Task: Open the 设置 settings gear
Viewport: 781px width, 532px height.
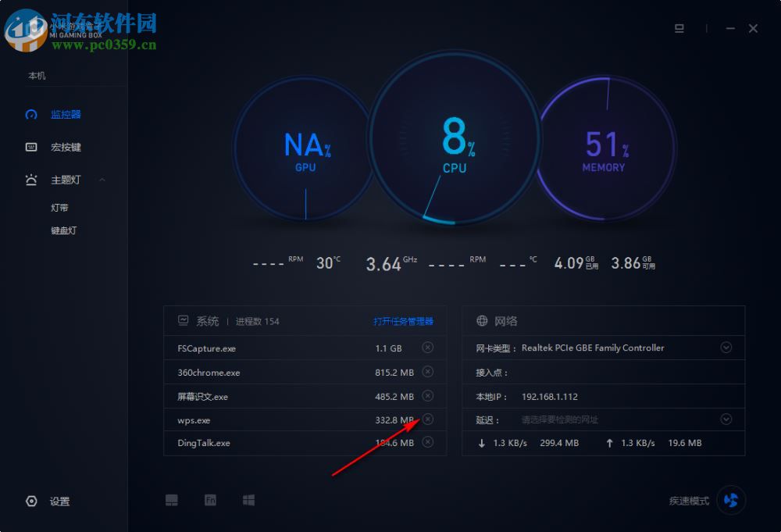Action: point(31,501)
